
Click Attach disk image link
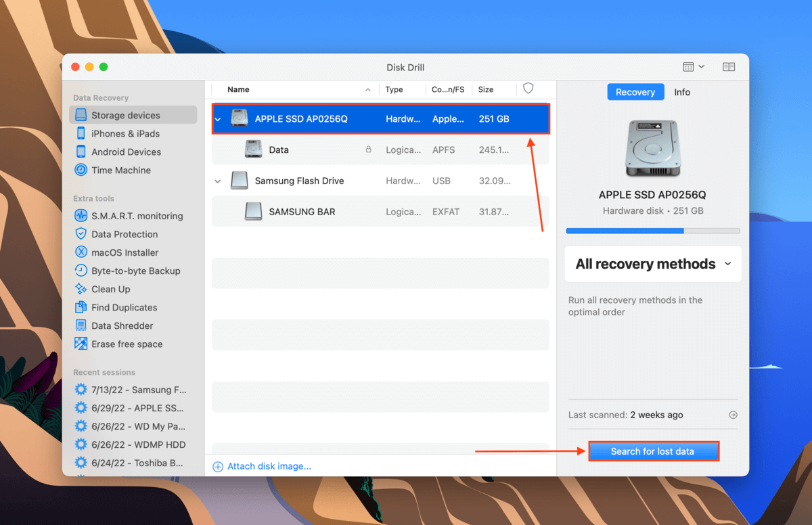coord(269,466)
